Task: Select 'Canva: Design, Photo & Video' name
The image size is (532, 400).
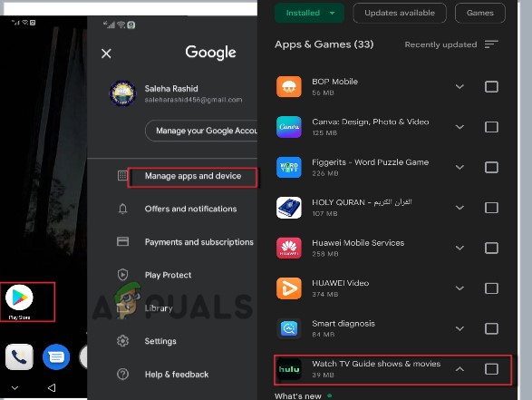Action: [x=370, y=122]
